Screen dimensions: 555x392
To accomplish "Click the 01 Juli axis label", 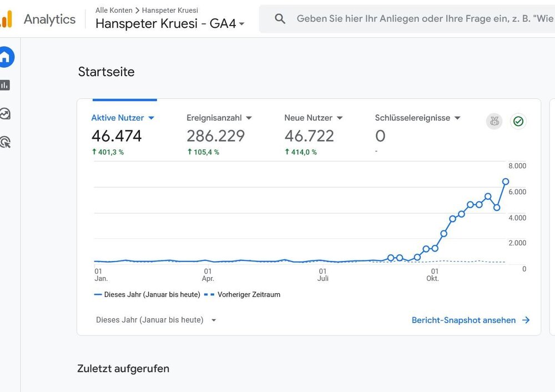I will point(323,275).
